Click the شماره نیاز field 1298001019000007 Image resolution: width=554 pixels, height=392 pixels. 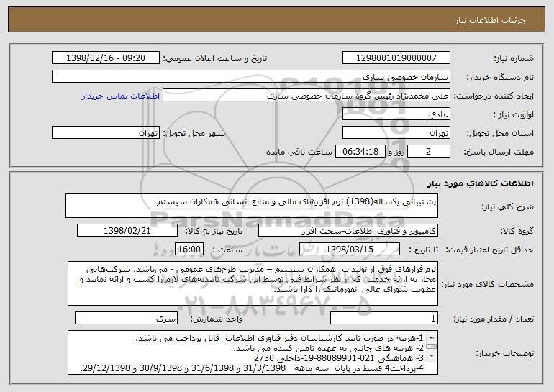point(396,58)
